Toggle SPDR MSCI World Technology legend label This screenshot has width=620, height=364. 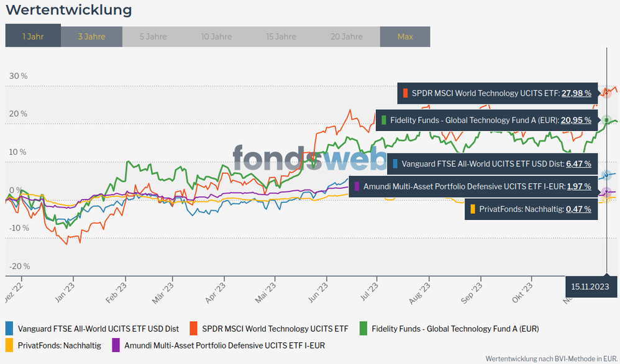pyautogui.click(x=275, y=329)
